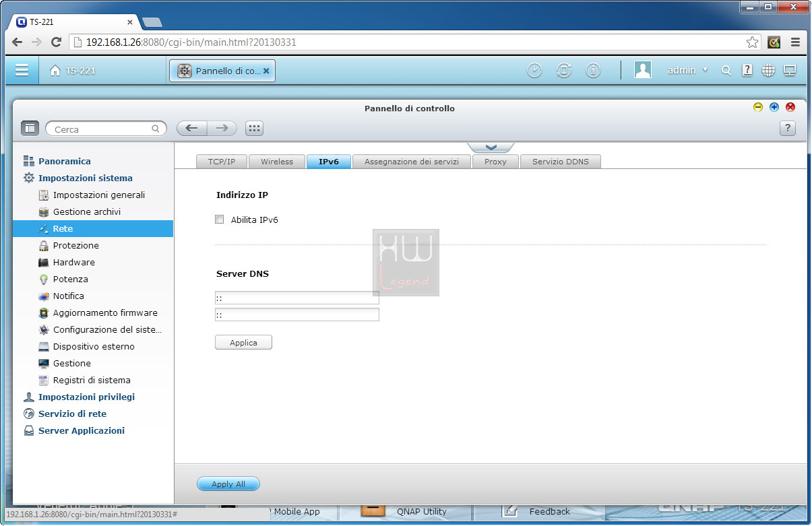Bookmark the page with the star icon
Viewport: 812px width, 526px height.
point(752,42)
